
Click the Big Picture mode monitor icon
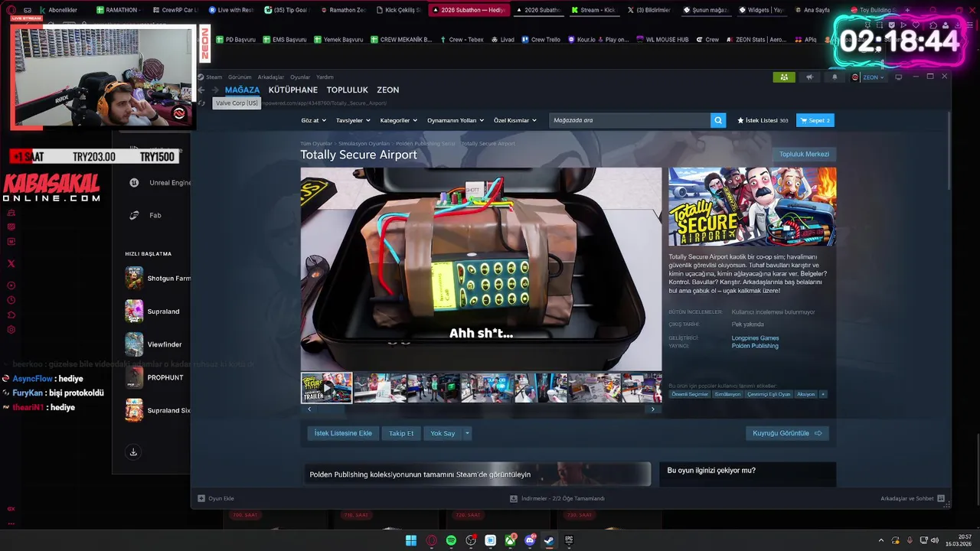[x=899, y=77]
